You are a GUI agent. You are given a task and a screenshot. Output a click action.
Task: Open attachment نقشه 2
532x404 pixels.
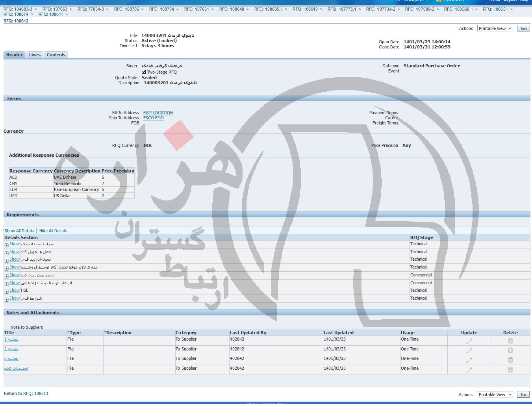coord(11,349)
